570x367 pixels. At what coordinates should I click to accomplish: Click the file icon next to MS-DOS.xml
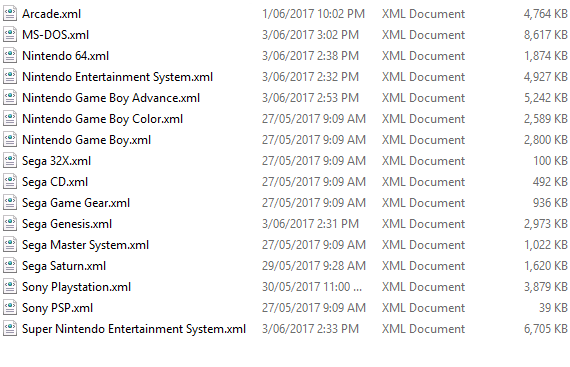point(10,35)
